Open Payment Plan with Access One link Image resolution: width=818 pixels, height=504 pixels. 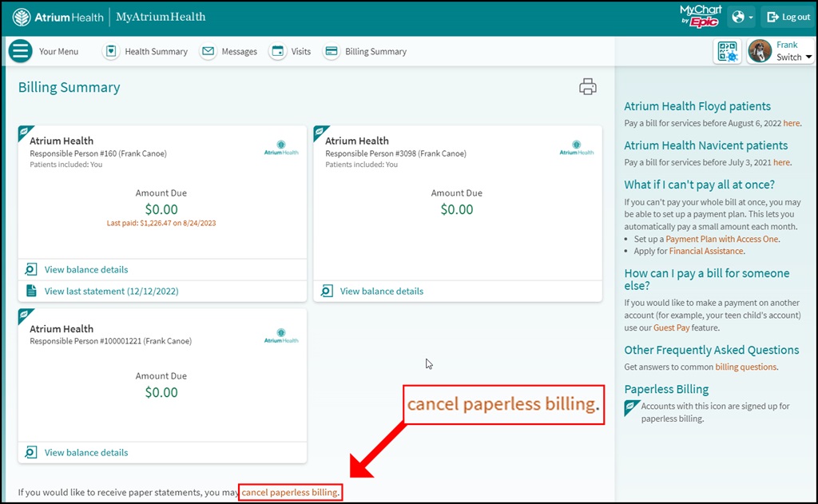tap(721, 239)
